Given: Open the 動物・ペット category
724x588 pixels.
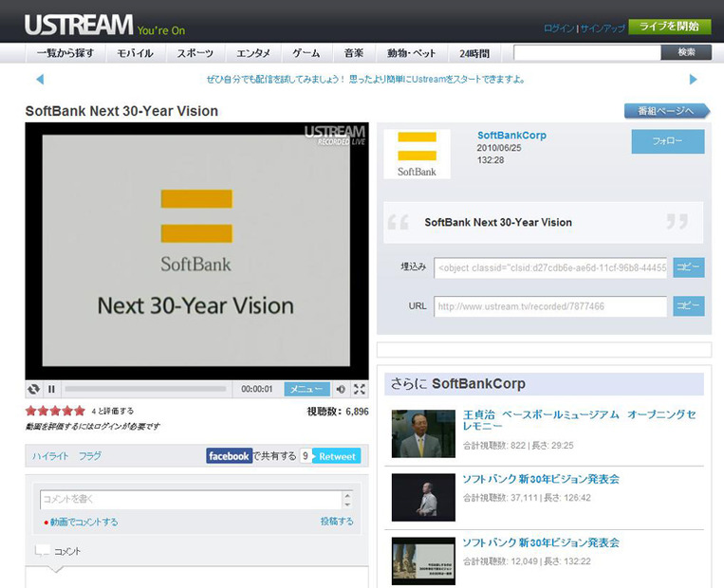Looking at the screenshot, I should click(412, 53).
